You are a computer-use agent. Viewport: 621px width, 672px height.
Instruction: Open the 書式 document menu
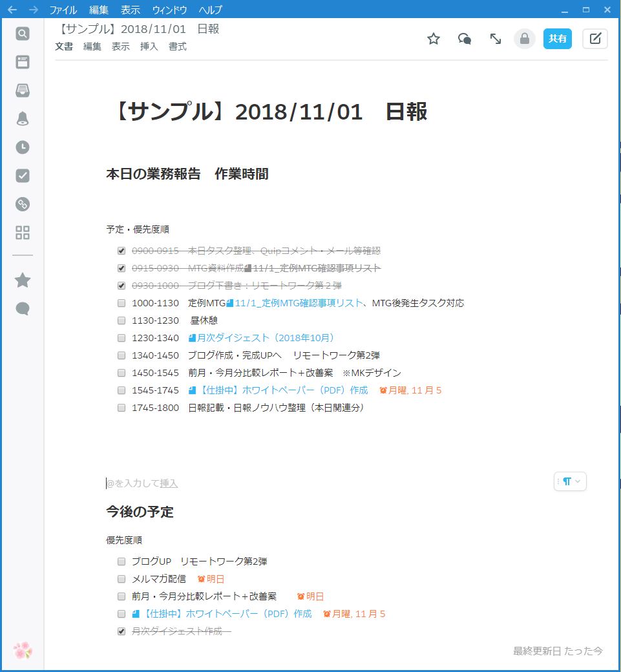[x=178, y=47]
